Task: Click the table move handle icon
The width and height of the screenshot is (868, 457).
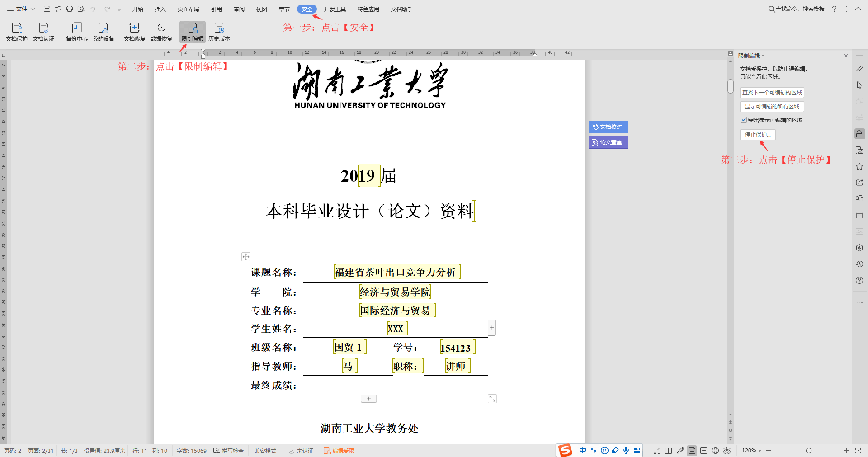Action: pos(246,257)
